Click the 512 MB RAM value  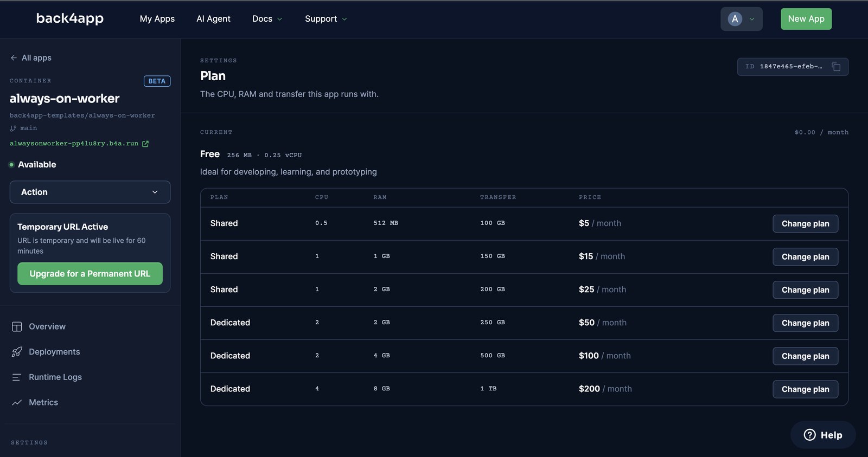pos(386,223)
